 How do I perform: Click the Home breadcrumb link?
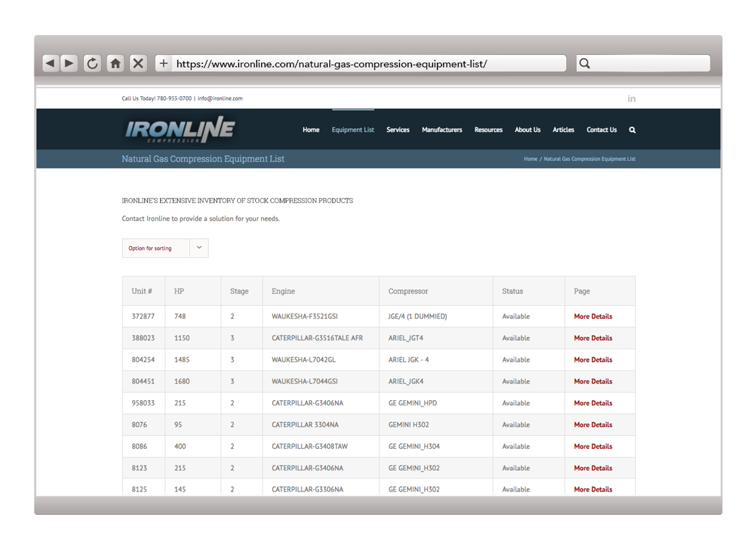point(531,159)
